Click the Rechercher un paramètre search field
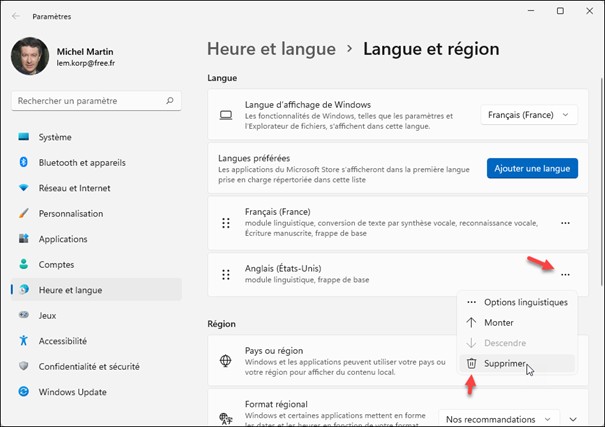 coord(96,101)
